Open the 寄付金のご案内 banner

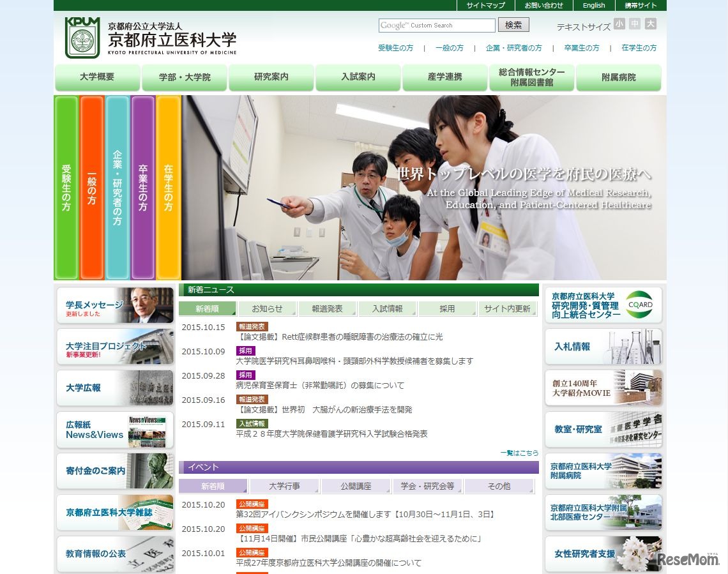click(115, 471)
